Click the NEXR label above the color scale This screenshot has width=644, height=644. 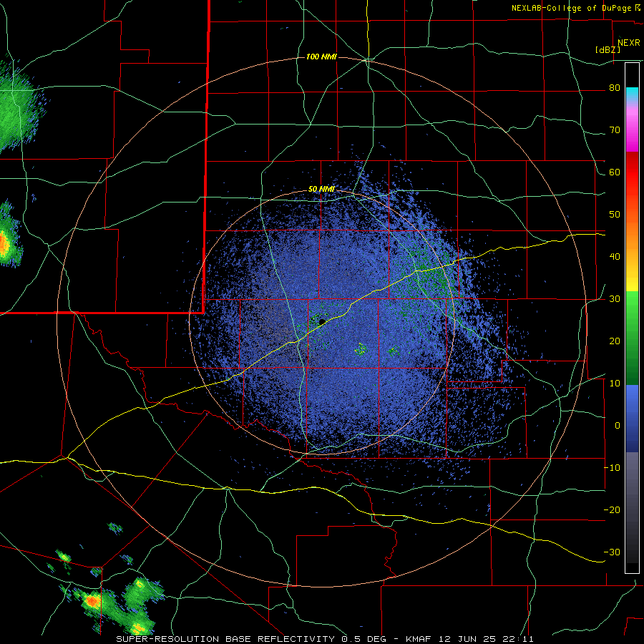[628, 43]
